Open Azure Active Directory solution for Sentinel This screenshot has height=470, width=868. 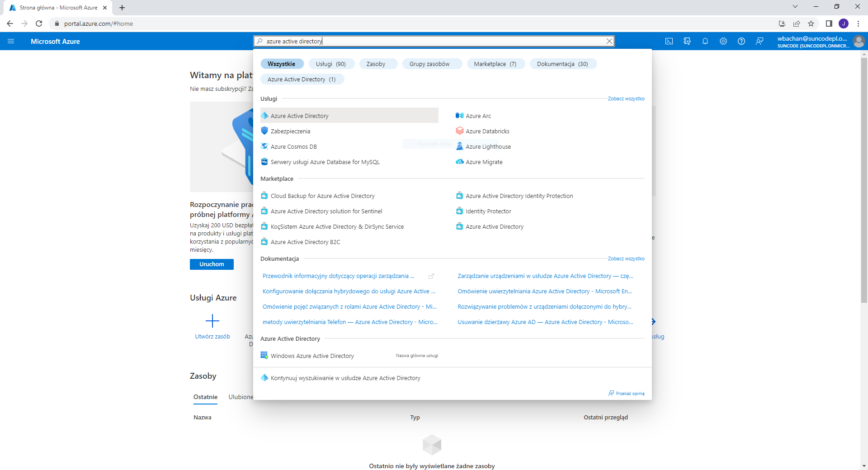tap(326, 211)
